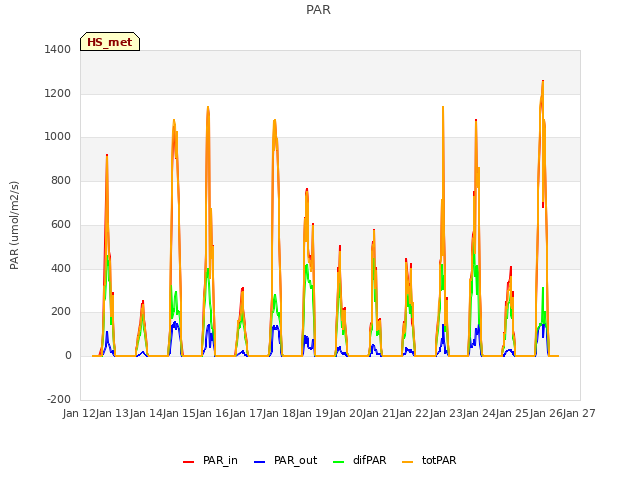Click the Jan 24 x-axis label
640x480 pixels.
click(x=479, y=413)
